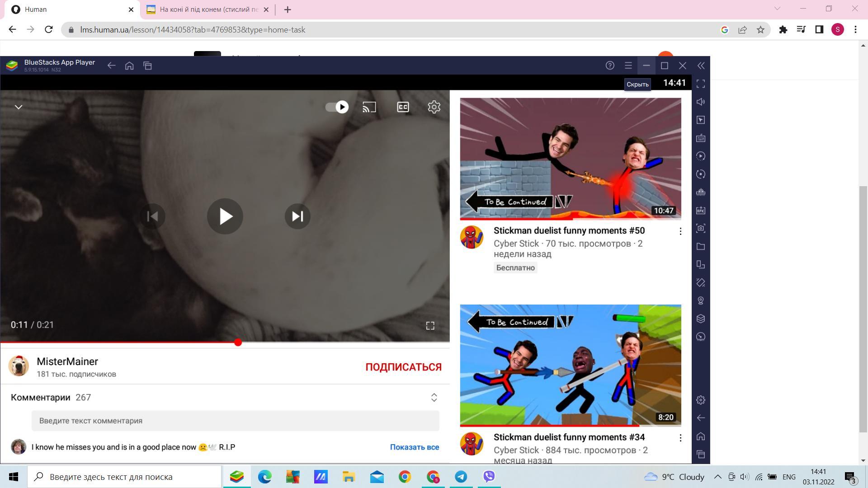Click BlueStacks help question mark icon

pos(610,66)
